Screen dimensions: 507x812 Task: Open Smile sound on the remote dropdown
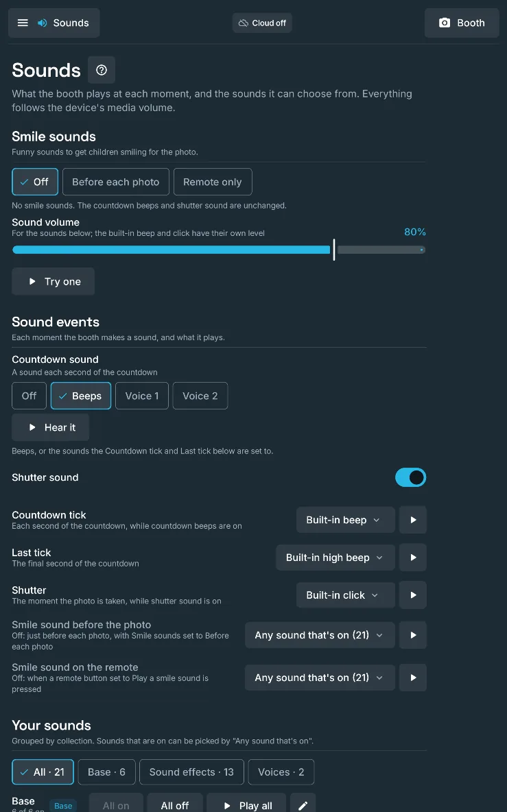[x=320, y=678]
